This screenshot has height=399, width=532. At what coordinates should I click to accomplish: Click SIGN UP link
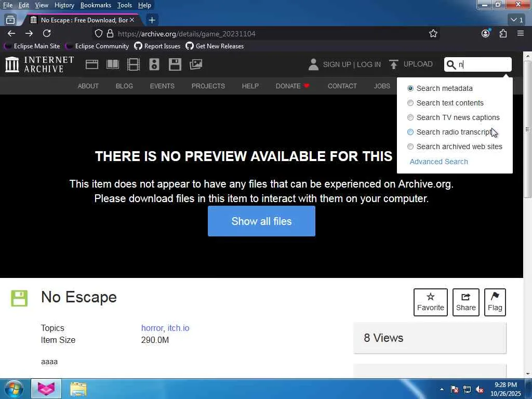(x=337, y=64)
